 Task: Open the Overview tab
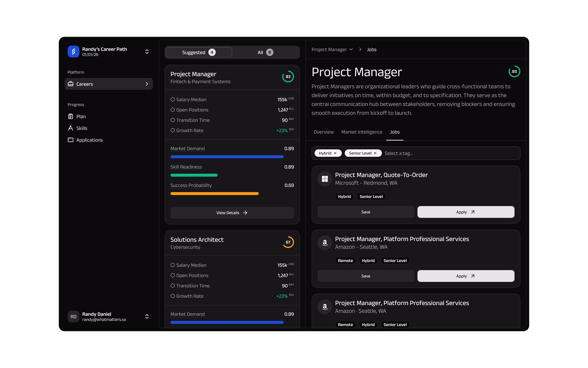324,132
